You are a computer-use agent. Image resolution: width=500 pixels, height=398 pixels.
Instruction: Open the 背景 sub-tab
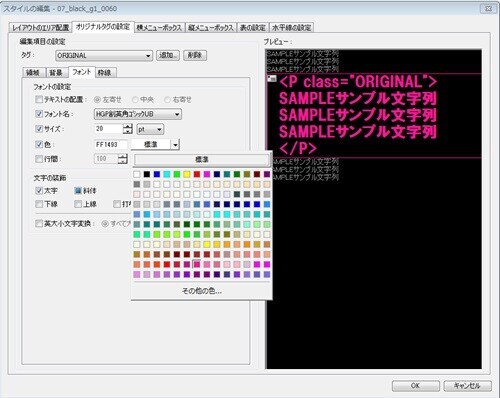(56, 72)
